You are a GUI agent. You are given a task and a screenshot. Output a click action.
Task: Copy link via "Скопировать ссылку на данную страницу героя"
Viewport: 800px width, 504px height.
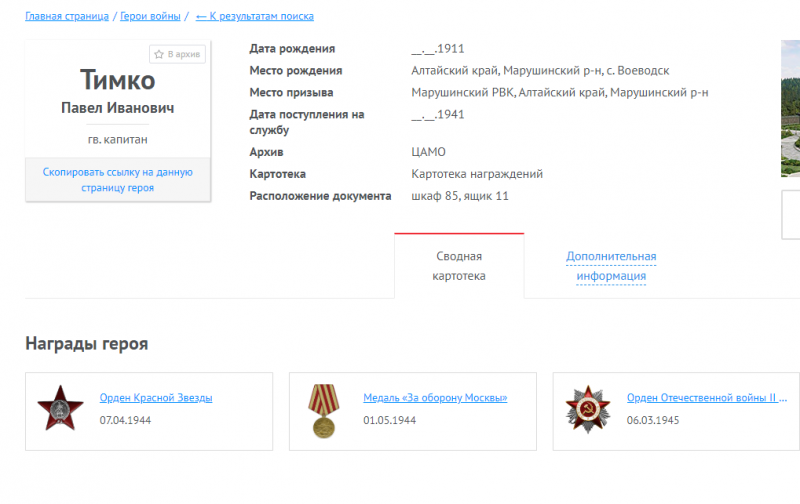click(x=118, y=180)
